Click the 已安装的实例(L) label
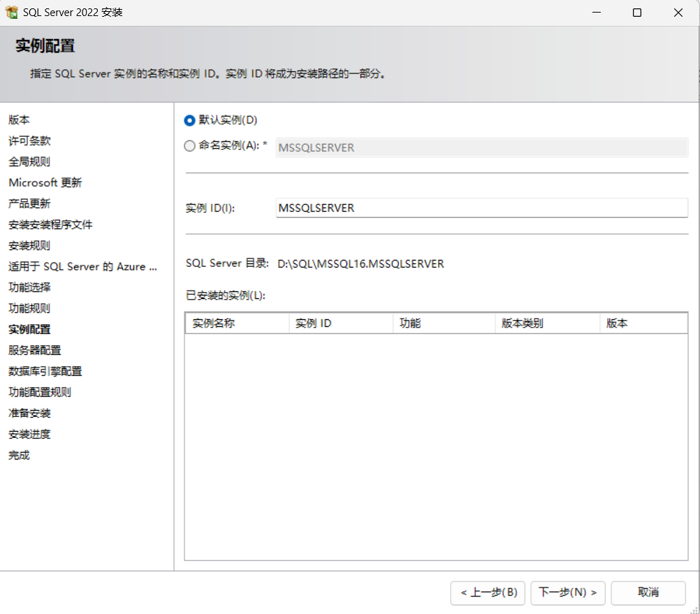This screenshot has height=614, width=700. [226, 295]
